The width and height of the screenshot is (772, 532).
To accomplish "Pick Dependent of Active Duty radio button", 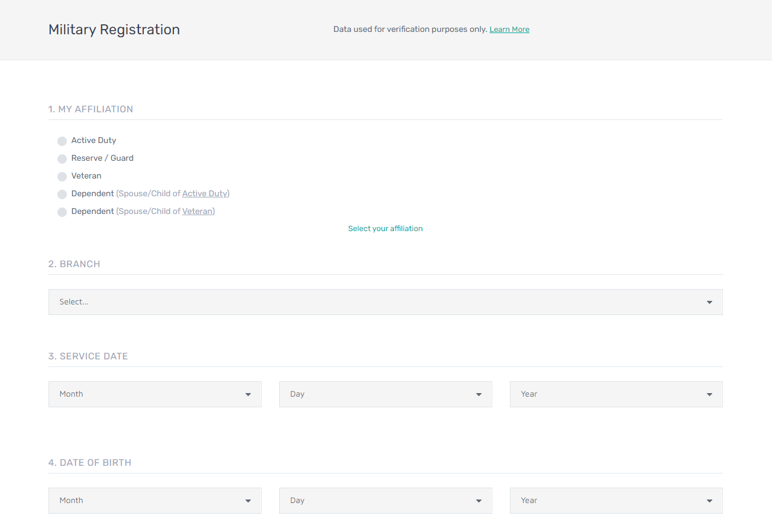I will (62, 194).
